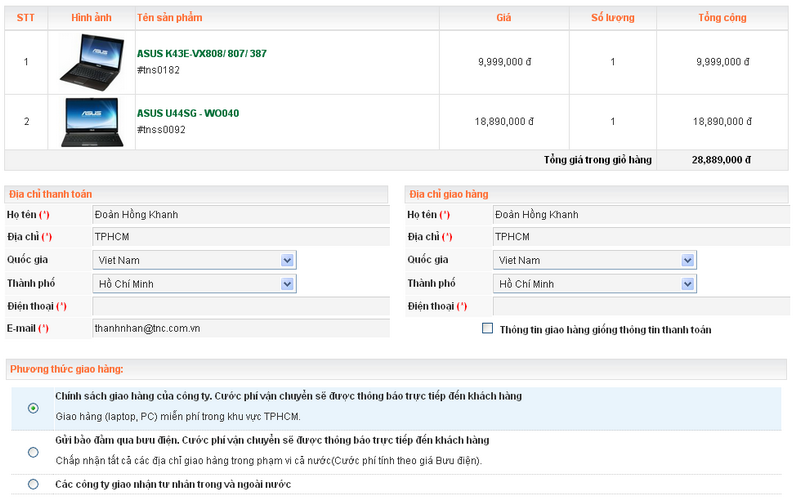
Task: Click the 'Số lượng' column header
Action: pos(613,18)
